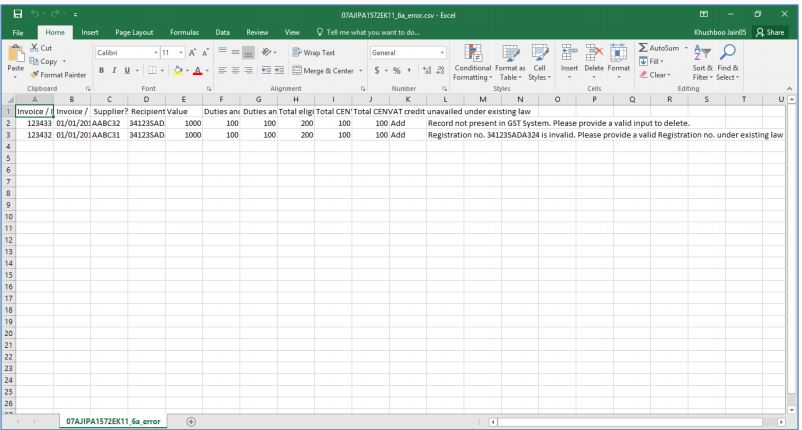Apply Comma Style format

pos(409,71)
